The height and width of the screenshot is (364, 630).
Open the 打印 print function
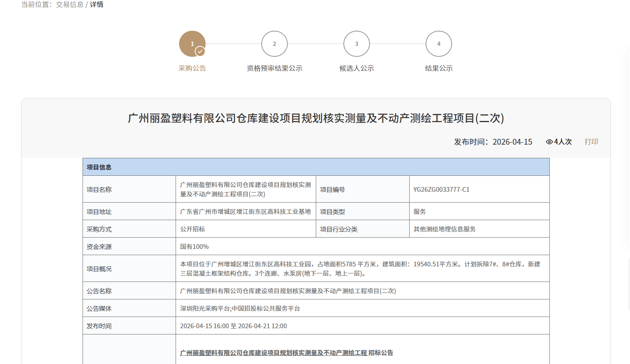(x=591, y=142)
